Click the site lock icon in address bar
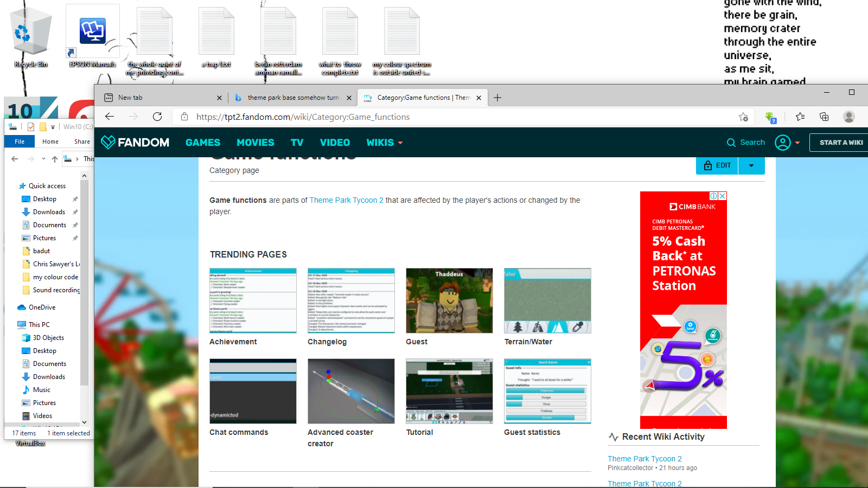Screen dimensions: 868x488 (184, 117)
